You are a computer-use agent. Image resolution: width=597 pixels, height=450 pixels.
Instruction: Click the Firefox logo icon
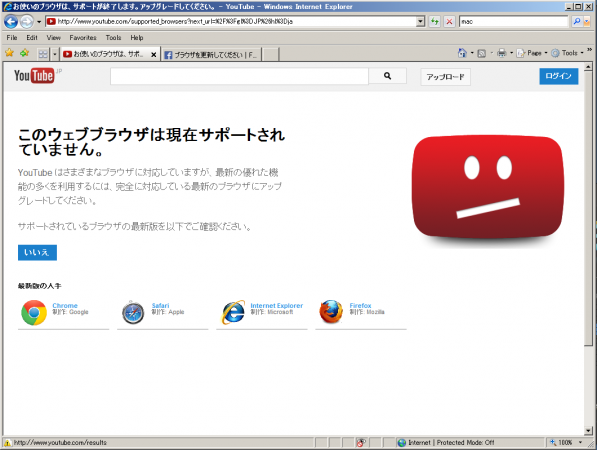coord(331,312)
